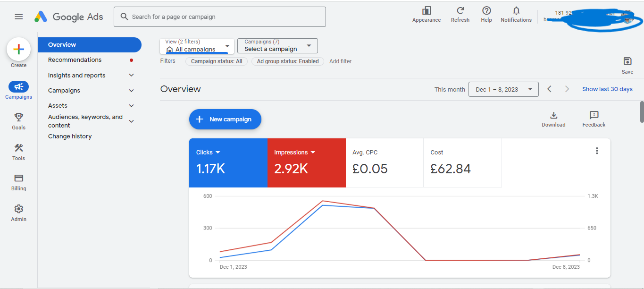Open Appearance settings icon
Image resolution: width=644 pixels, height=289 pixels.
coord(427,11)
